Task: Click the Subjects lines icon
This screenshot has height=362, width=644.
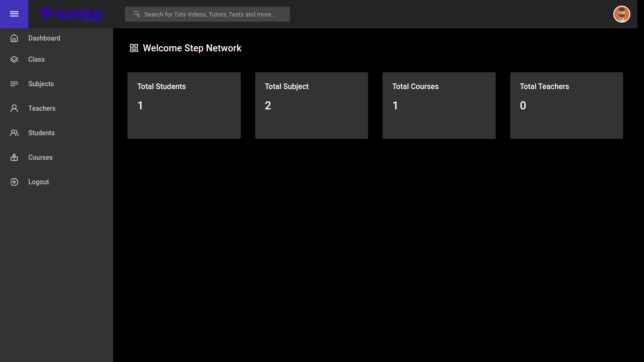Action: coord(14,84)
